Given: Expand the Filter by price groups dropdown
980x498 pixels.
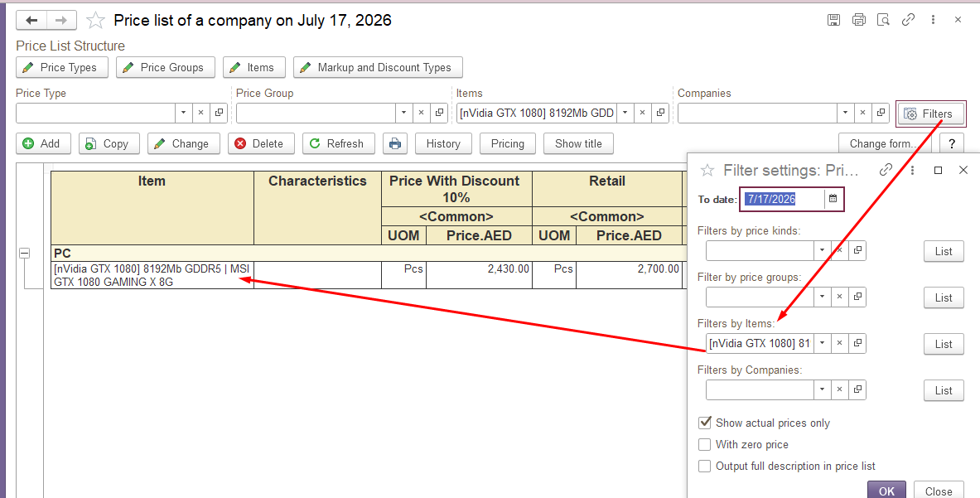Looking at the screenshot, I should [x=822, y=297].
